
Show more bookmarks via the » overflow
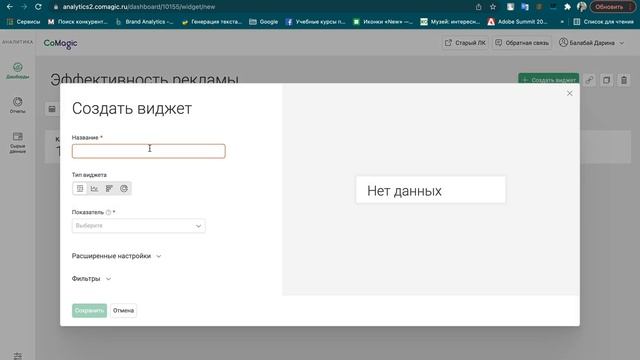[x=562, y=22]
